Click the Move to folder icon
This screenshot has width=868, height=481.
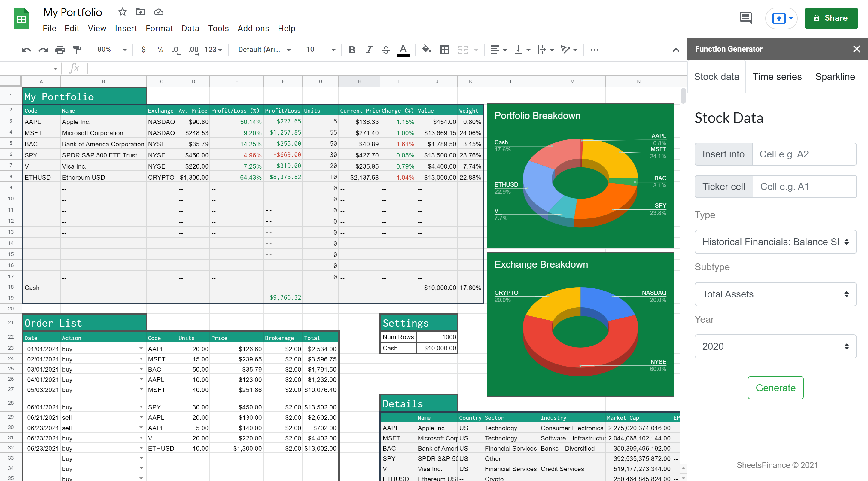pyautogui.click(x=140, y=12)
